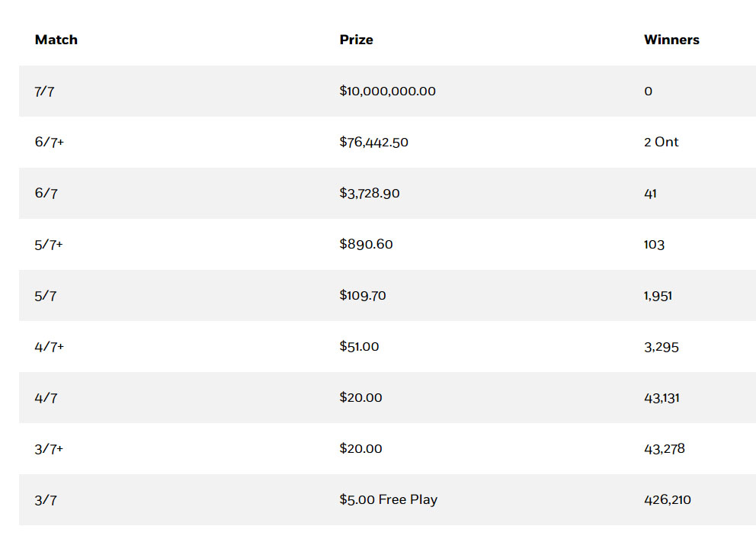Select the 5/7+ match label
Screen dimensions: 756x539
pyautogui.click(x=50, y=245)
